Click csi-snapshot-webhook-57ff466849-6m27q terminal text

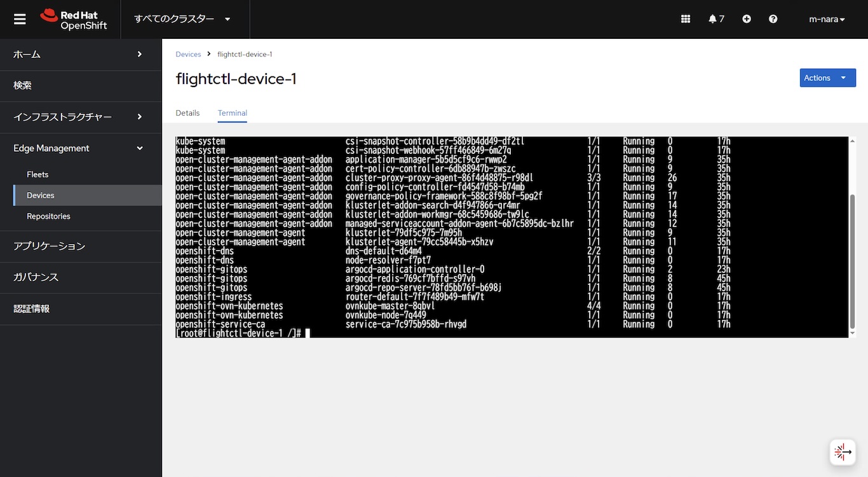428,150
